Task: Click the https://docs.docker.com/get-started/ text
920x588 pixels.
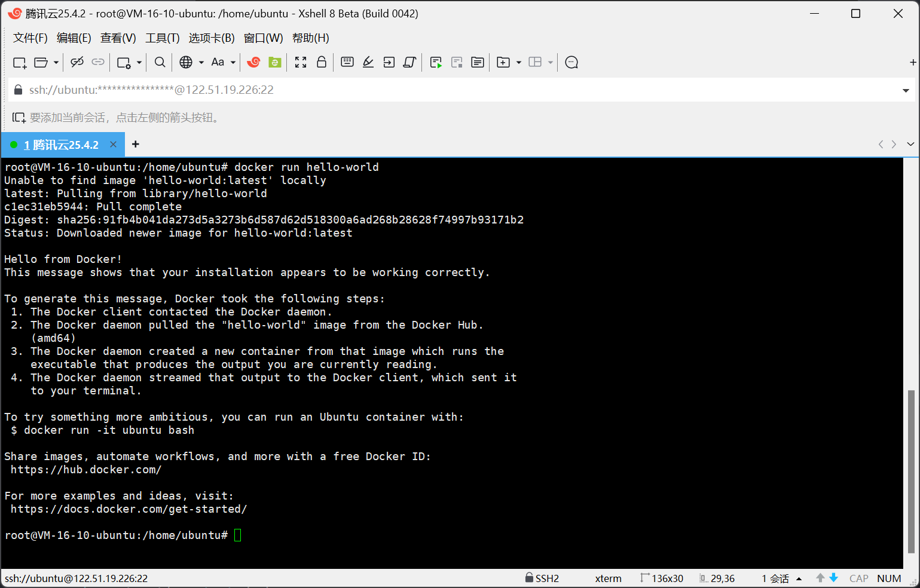Action: click(x=129, y=509)
